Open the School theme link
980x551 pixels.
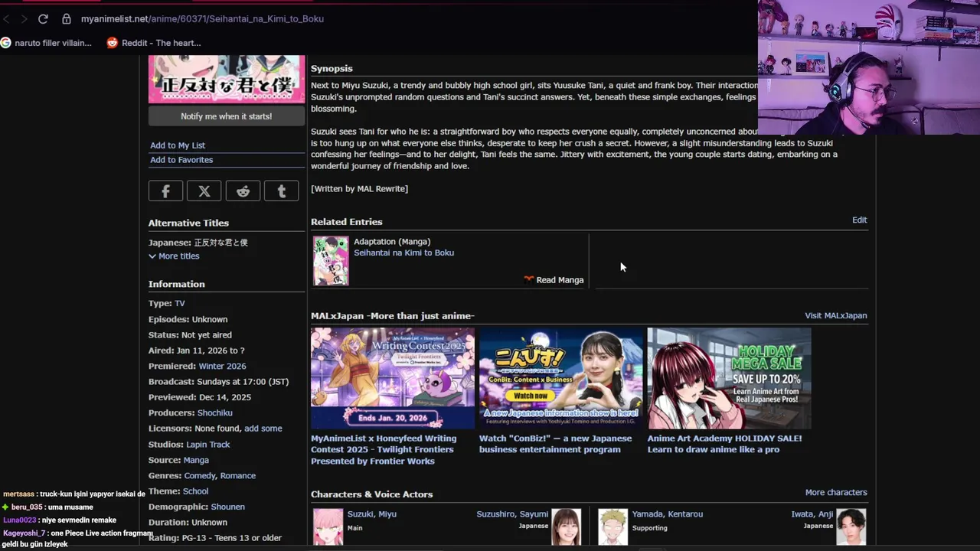pos(195,491)
